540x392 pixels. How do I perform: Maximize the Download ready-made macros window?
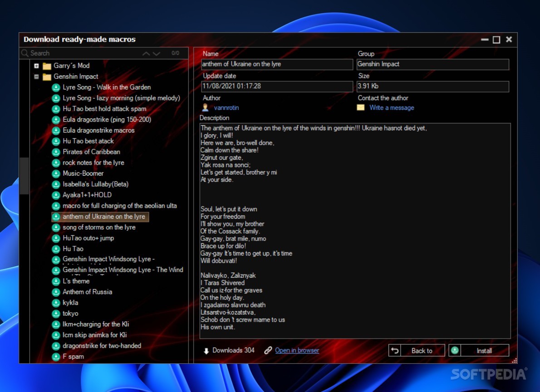point(496,39)
